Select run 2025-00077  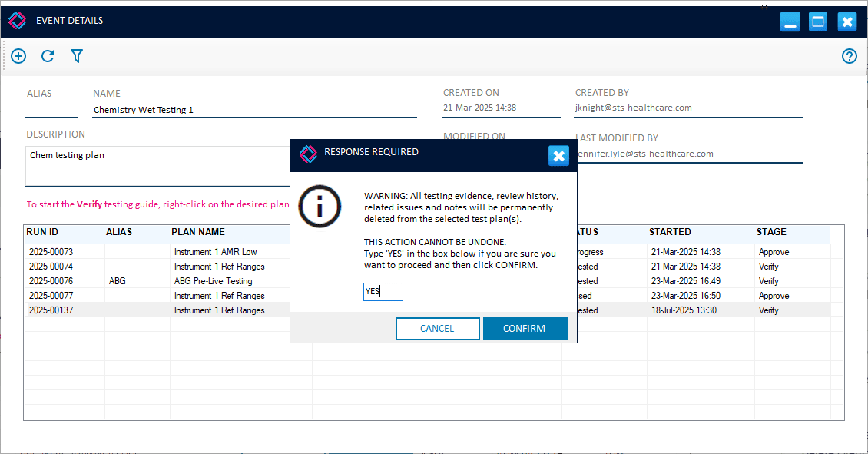(x=51, y=296)
